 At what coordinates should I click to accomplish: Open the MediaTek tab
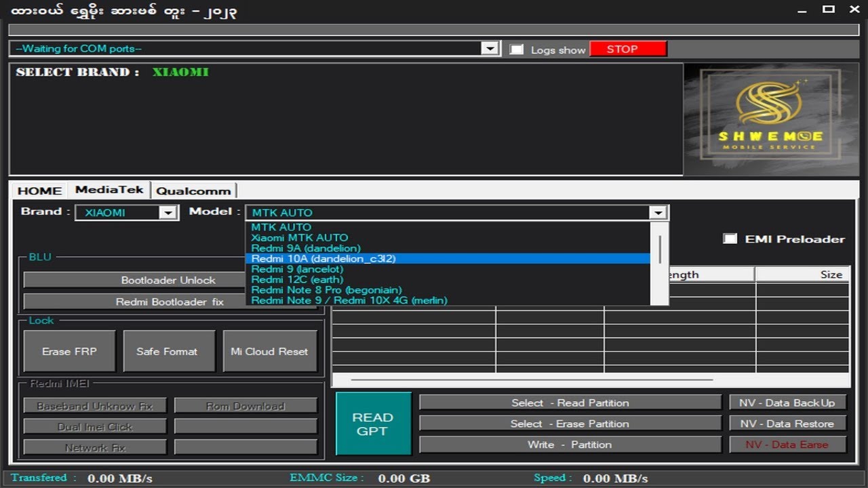click(x=109, y=190)
